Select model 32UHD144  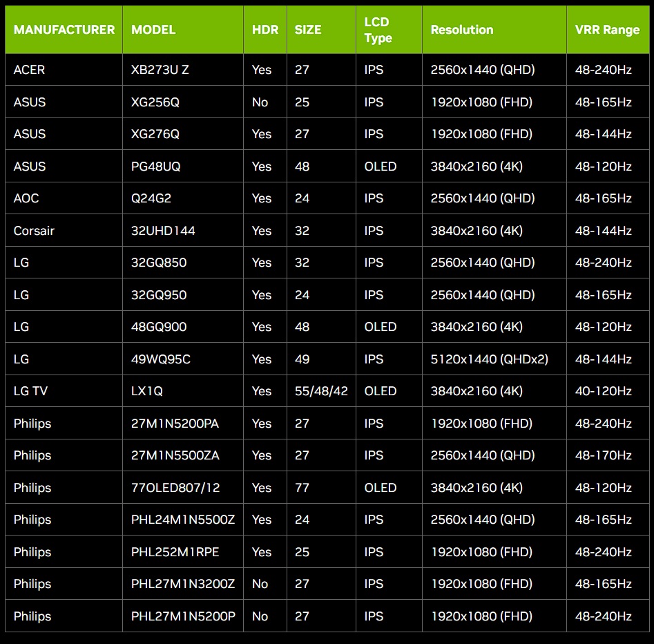tap(183, 230)
